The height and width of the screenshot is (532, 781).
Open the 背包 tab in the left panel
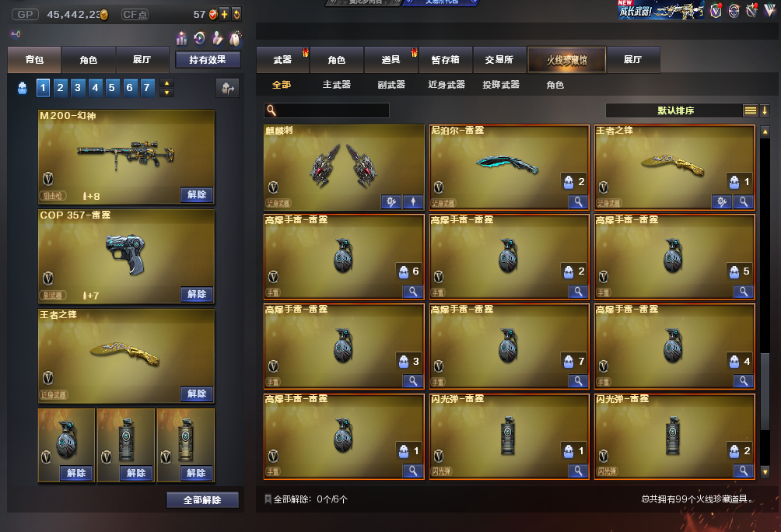(34, 60)
